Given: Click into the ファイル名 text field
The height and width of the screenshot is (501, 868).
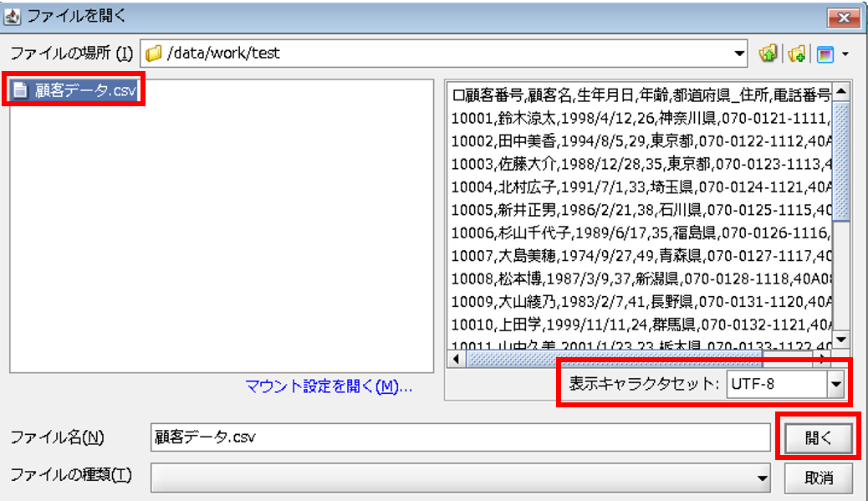Looking at the screenshot, I should point(460,437).
